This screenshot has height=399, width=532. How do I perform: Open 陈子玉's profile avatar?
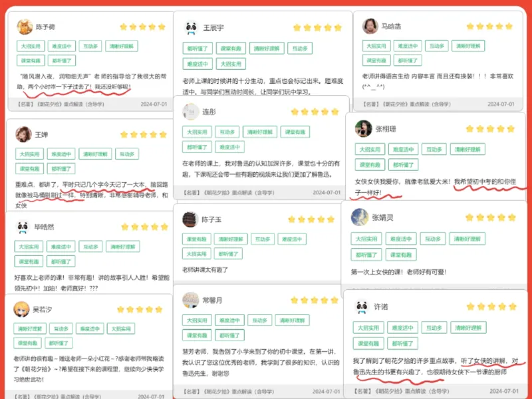tap(190, 219)
